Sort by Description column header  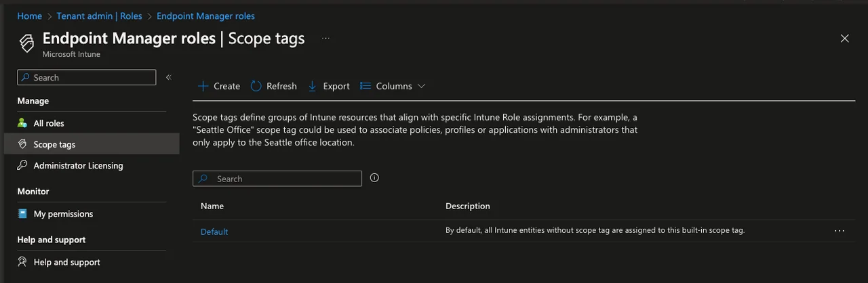coord(468,206)
